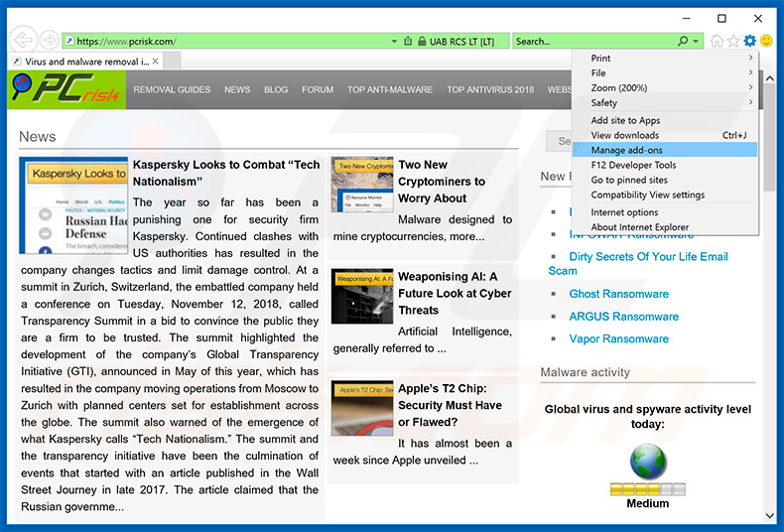The height and width of the screenshot is (532, 784).
Task: Expand search provider dropdown arrow
Action: tap(696, 41)
